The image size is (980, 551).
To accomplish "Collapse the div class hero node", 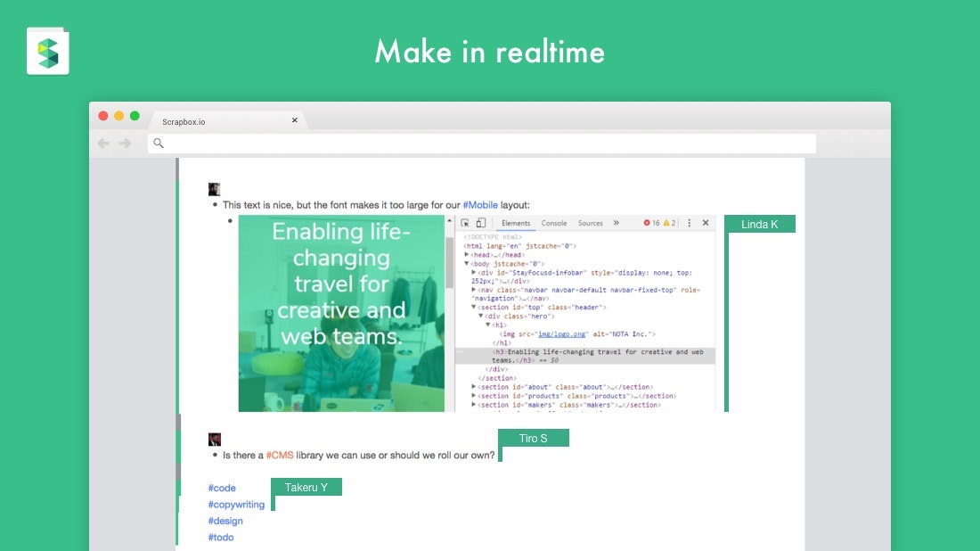I will (x=481, y=316).
